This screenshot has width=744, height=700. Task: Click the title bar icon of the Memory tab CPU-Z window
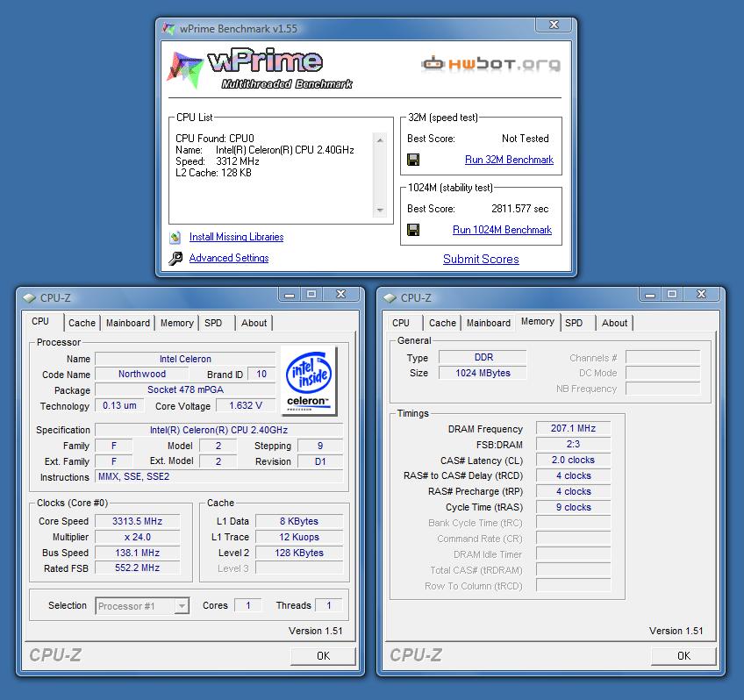click(x=390, y=298)
